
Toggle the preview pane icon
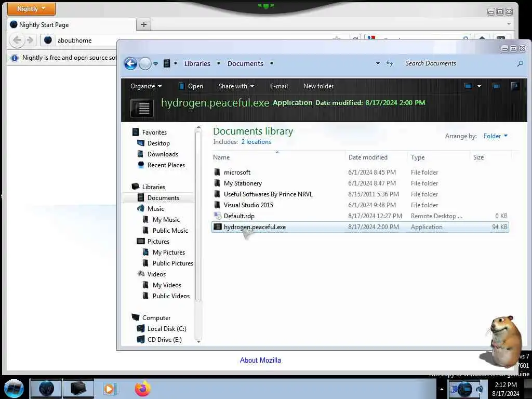[496, 86]
